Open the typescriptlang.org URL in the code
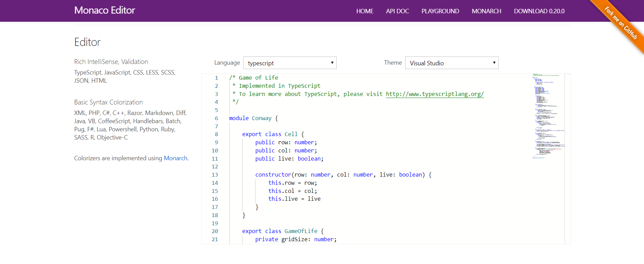This screenshot has height=264, width=644. click(434, 94)
